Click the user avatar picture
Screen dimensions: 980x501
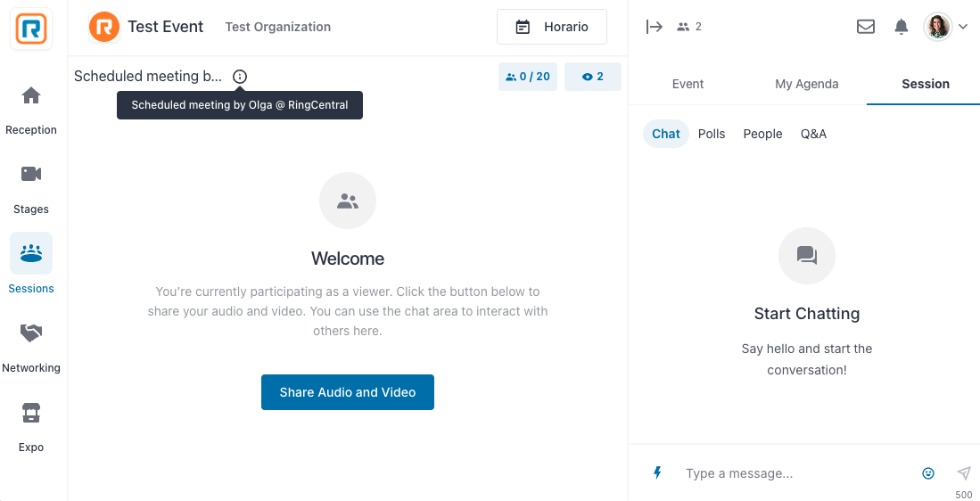coord(938,27)
